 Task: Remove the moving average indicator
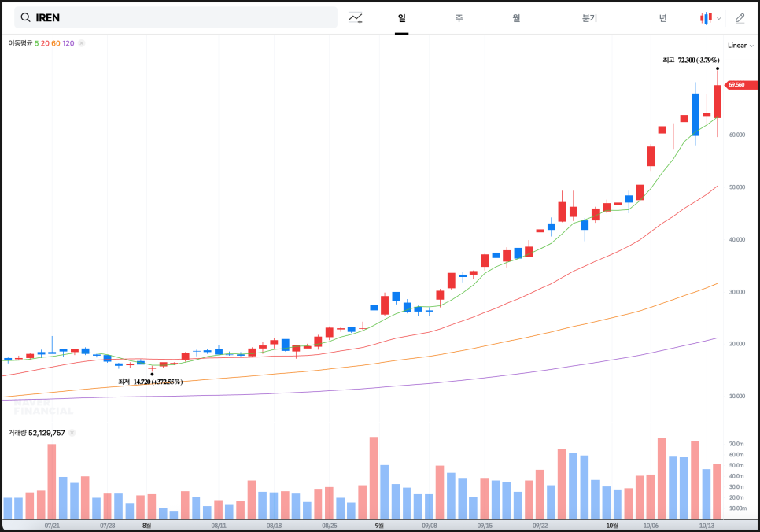click(82, 43)
